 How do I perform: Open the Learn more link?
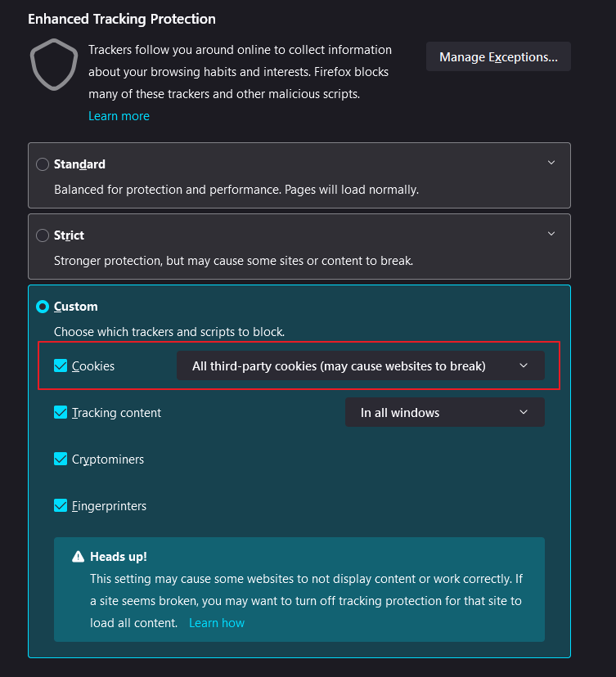(x=119, y=116)
